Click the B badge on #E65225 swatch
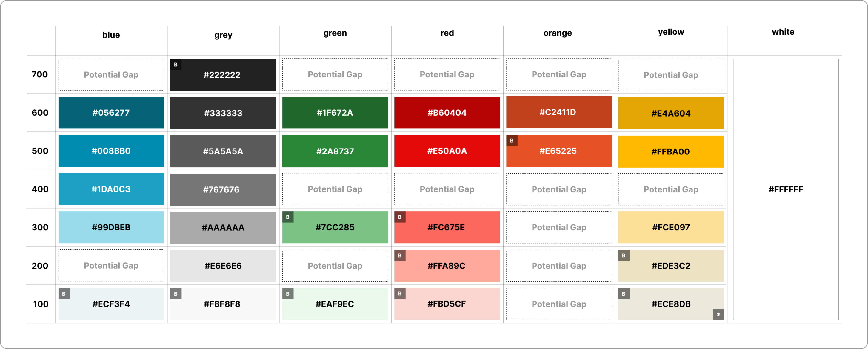Viewport: 868px width, 349px height. [512, 140]
